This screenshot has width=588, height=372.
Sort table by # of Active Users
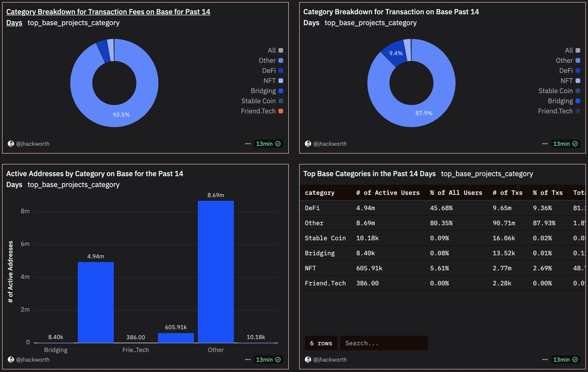[388, 193]
